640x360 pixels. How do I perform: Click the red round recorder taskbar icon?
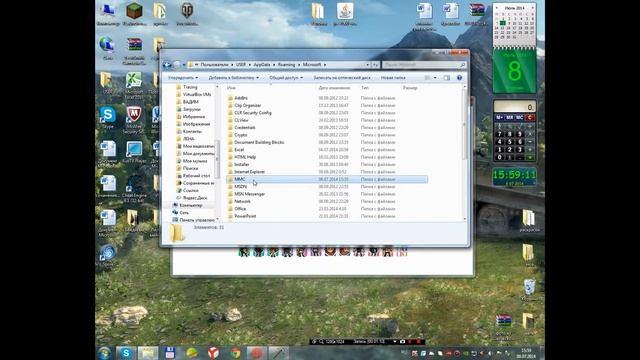(x=257, y=353)
